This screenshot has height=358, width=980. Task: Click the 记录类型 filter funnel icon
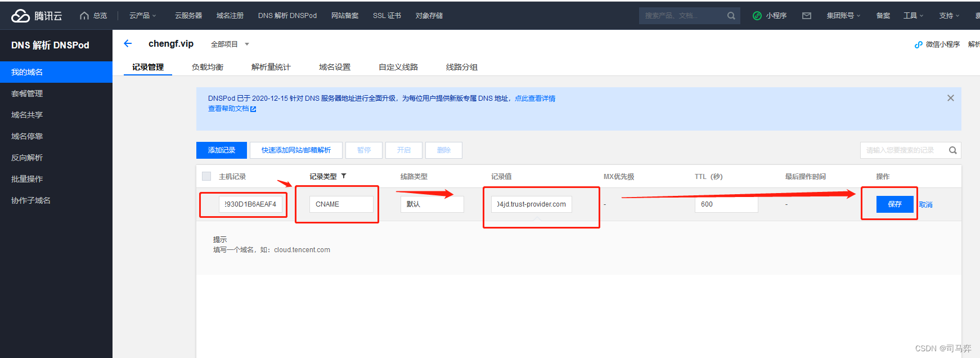(x=344, y=176)
